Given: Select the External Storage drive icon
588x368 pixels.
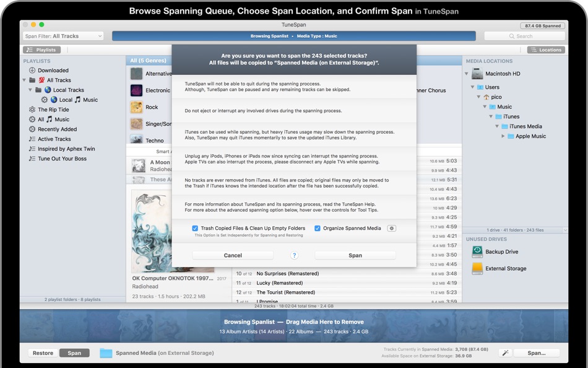Looking at the screenshot, I should (x=477, y=268).
